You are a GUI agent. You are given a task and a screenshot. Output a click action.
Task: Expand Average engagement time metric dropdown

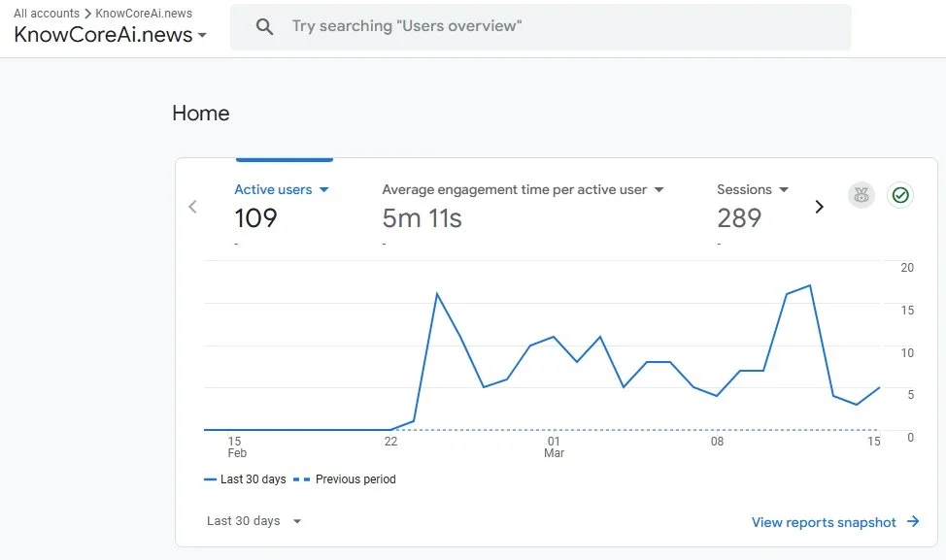tap(659, 189)
